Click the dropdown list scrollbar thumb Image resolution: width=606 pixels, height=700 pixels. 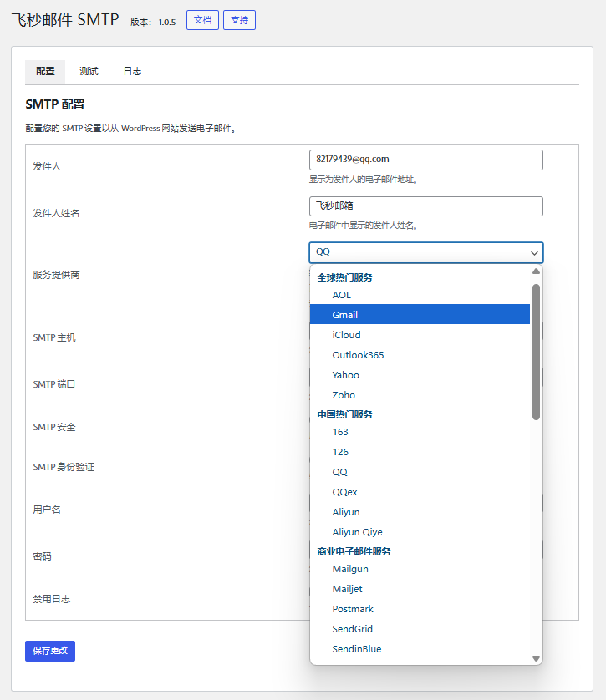pyautogui.click(x=537, y=352)
